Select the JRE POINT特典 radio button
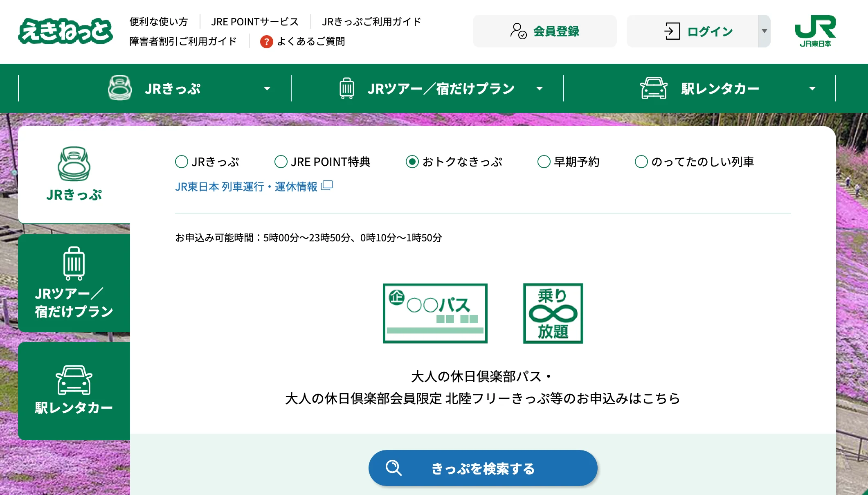This screenshot has height=495, width=868. click(281, 162)
